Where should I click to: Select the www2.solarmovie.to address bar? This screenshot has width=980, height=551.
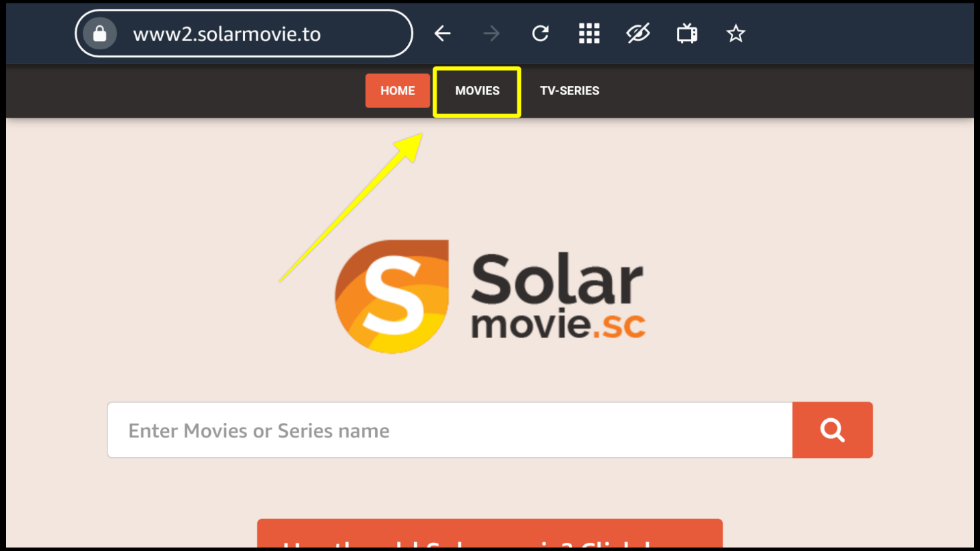[x=244, y=34]
